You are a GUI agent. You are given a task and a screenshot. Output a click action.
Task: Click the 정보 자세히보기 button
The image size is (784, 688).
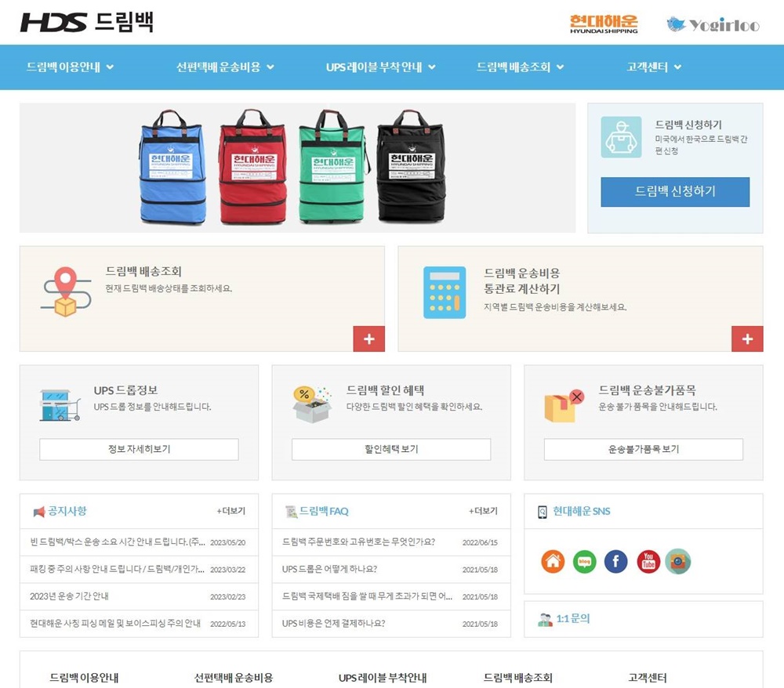pyautogui.click(x=139, y=449)
